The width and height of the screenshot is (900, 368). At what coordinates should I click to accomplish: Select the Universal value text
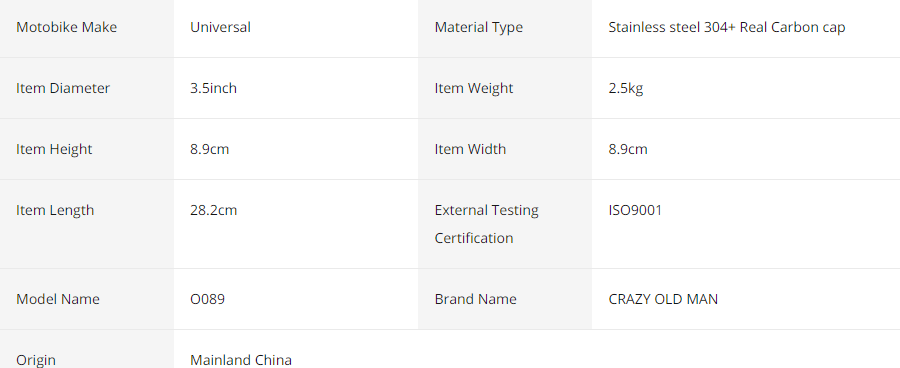pos(220,27)
